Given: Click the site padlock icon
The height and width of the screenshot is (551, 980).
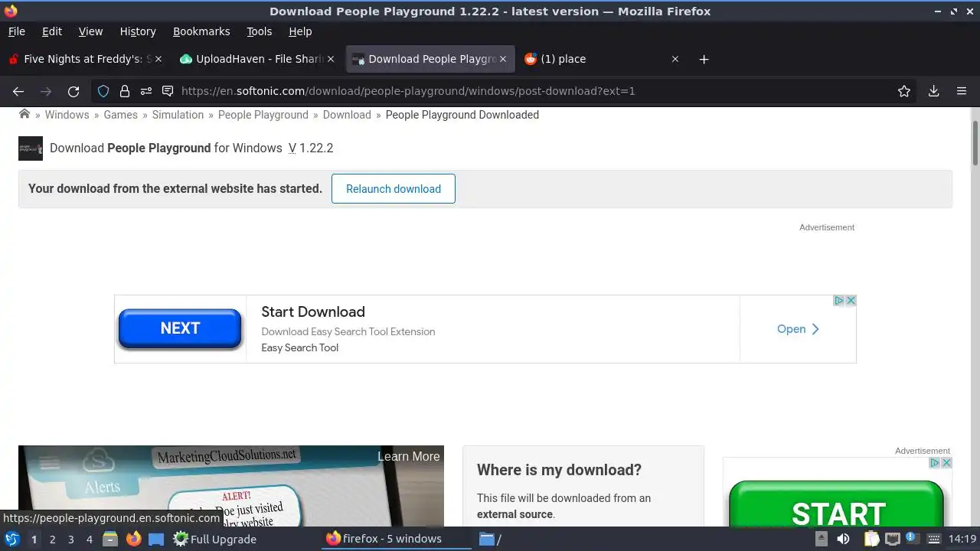Looking at the screenshot, I should tap(125, 91).
